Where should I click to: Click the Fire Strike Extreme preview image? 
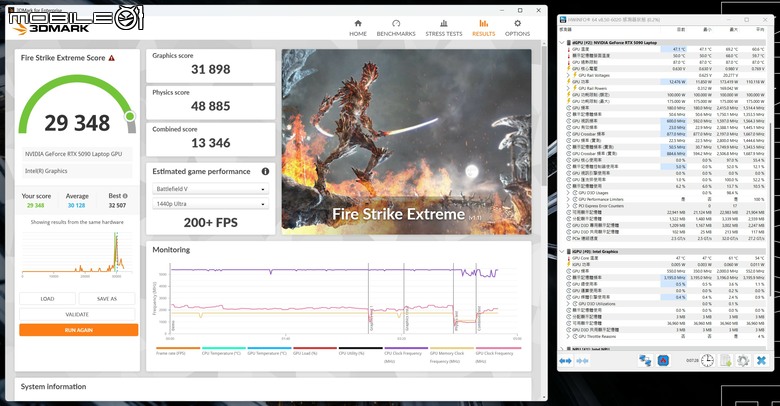point(406,141)
